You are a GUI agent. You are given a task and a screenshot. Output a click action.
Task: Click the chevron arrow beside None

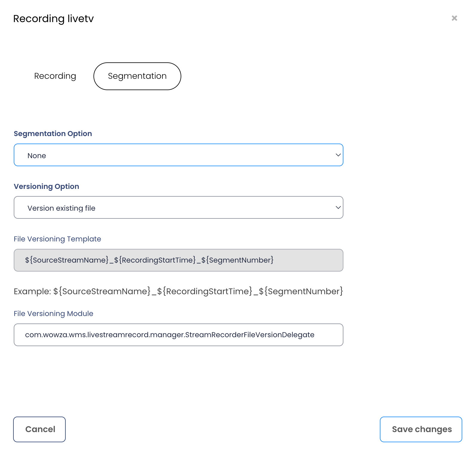tap(338, 155)
